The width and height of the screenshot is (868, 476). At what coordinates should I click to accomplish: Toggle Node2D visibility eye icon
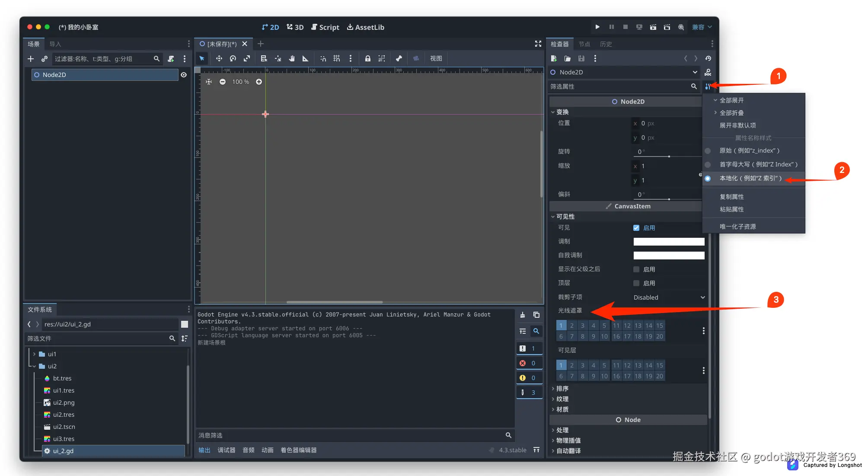(184, 75)
